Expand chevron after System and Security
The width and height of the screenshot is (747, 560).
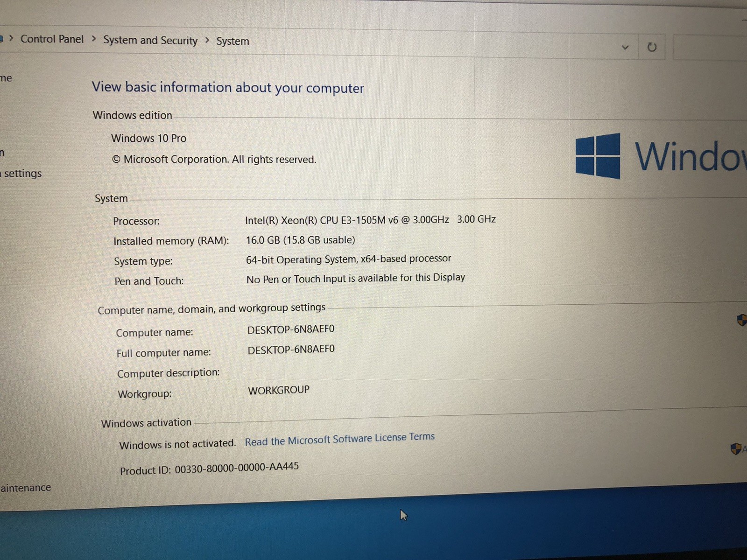click(207, 41)
